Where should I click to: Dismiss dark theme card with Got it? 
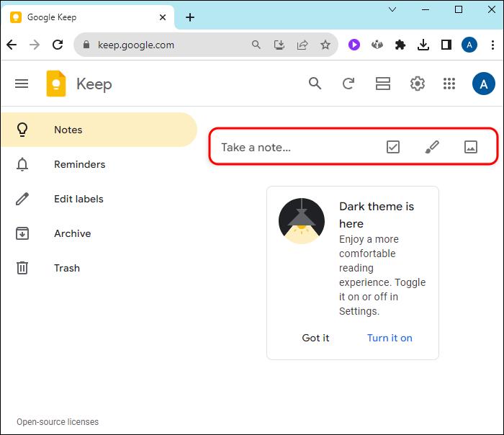point(315,338)
